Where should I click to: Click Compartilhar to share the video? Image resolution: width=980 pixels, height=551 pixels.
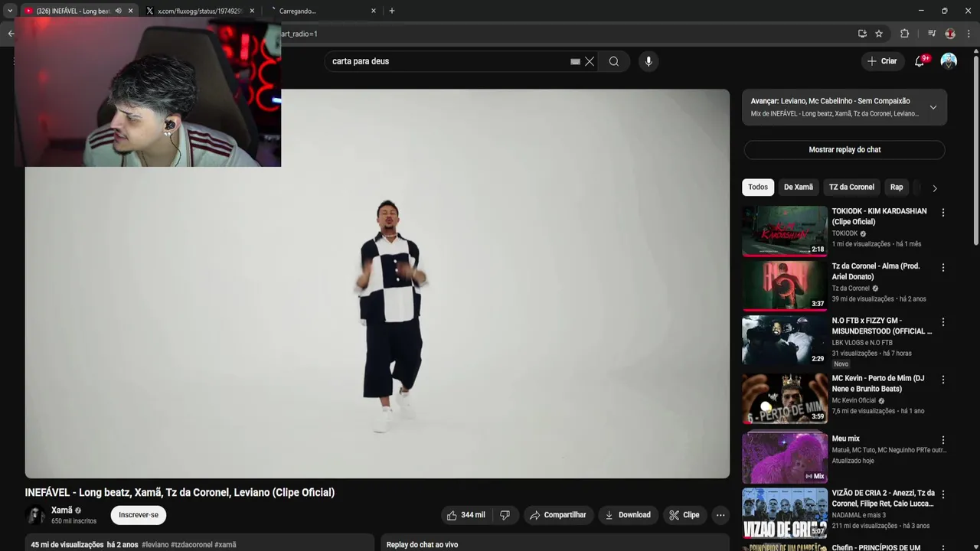coord(557,515)
